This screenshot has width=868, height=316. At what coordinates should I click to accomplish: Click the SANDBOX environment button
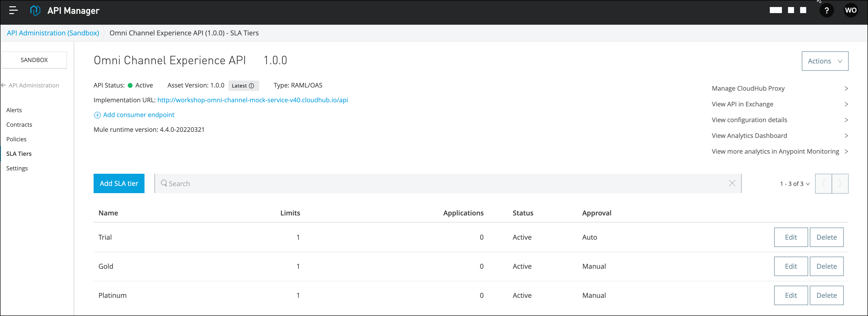click(x=34, y=60)
